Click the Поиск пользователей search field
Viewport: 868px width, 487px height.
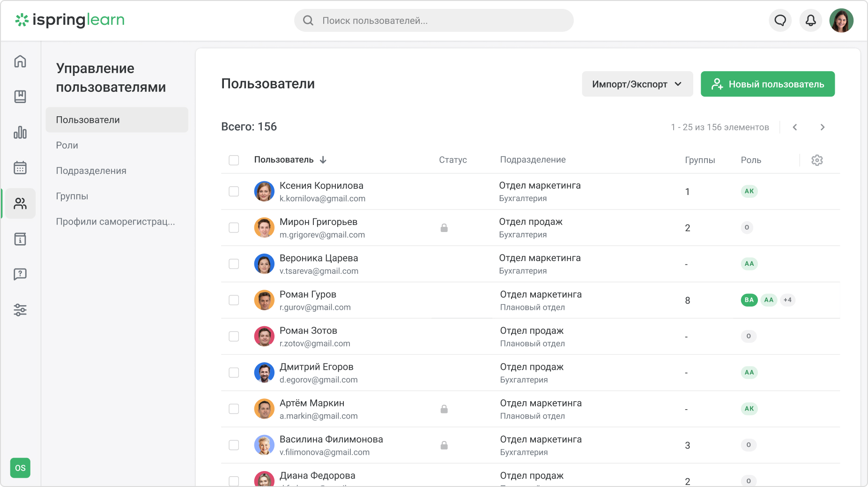[433, 21]
